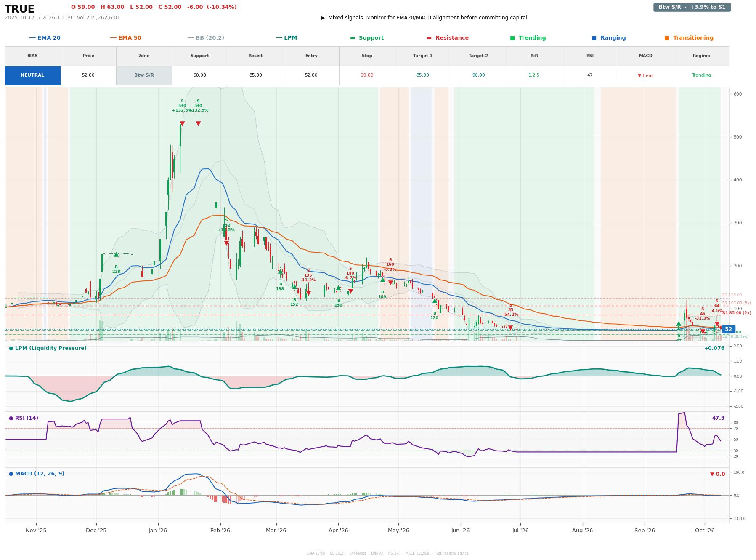Click the sell marker labeled S 140 -6.7%
This screenshot has width=756, height=560.
(350, 291)
